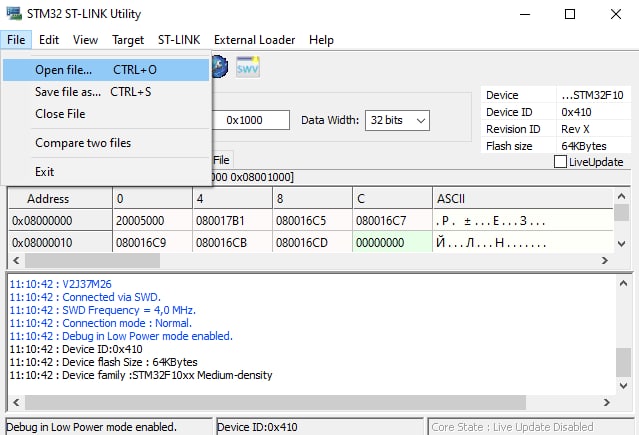
Task: Click the ASCII column header
Action: [x=523, y=199]
